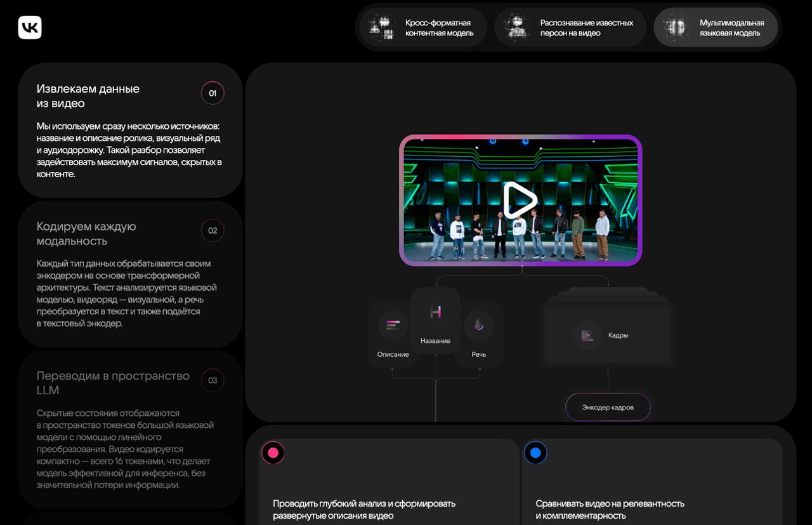Screen dimensions: 812x525
Task: Select the Кросс-форматная контентная модель tab
Action: pyautogui.click(x=422, y=27)
